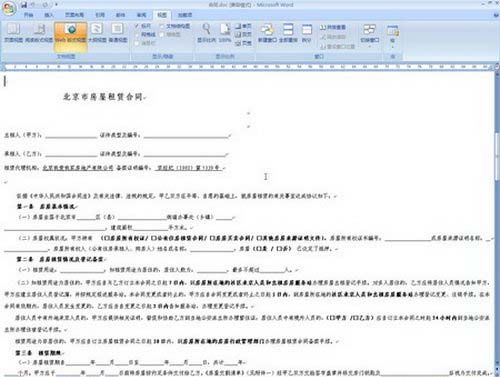Save the document from Quick Access toolbar
This screenshot has height=377, width=500.
24,5
